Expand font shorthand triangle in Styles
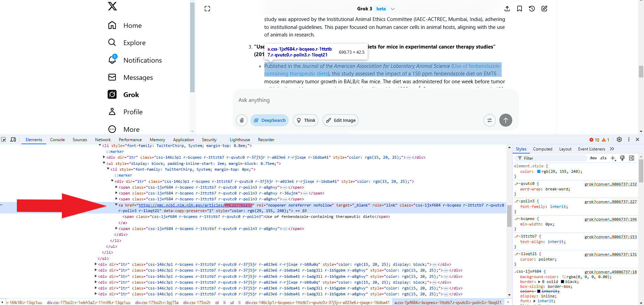This screenshot has height=305, width=644. tap(534, 301)
